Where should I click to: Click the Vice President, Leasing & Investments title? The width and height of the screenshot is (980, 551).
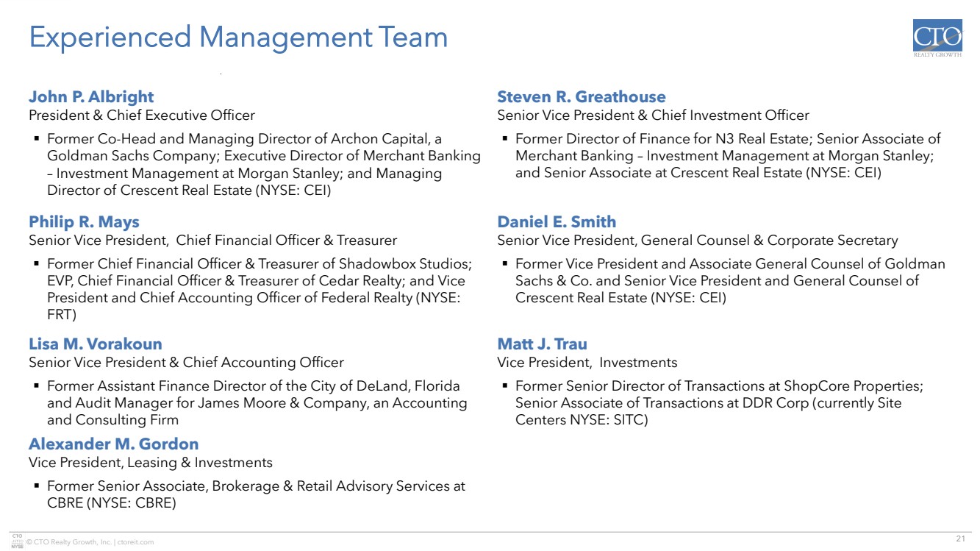151,463
